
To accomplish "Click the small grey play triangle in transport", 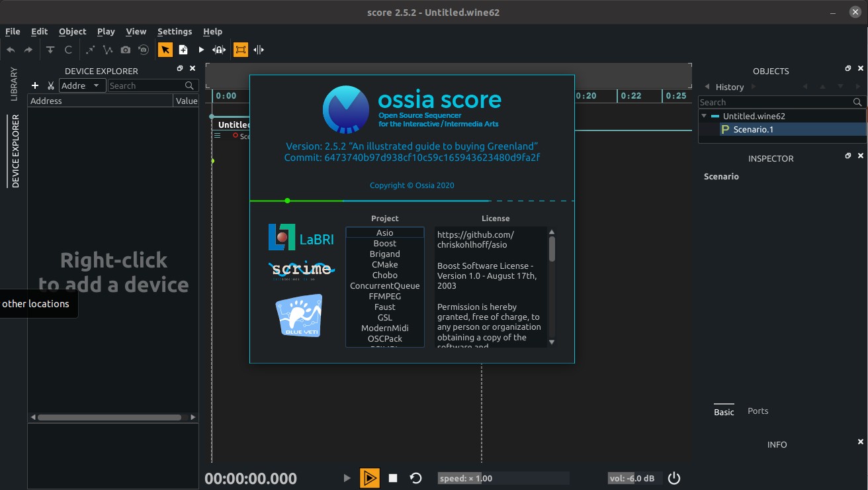I will tap(347, 478).
